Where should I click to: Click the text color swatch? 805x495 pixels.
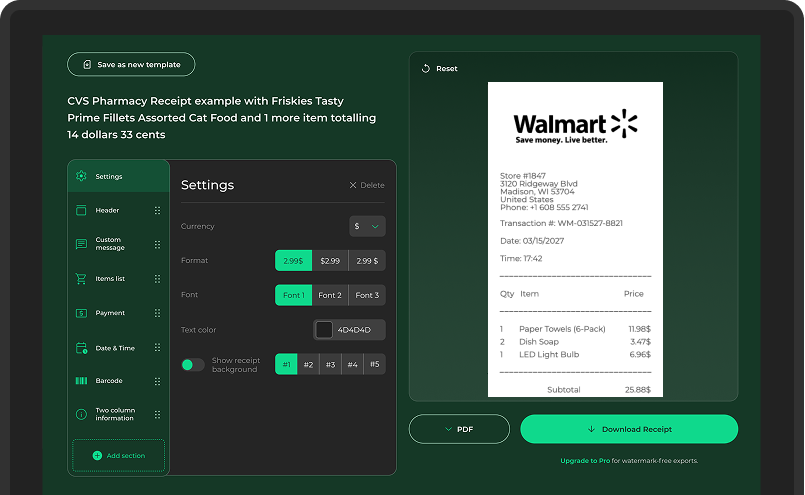324,330
